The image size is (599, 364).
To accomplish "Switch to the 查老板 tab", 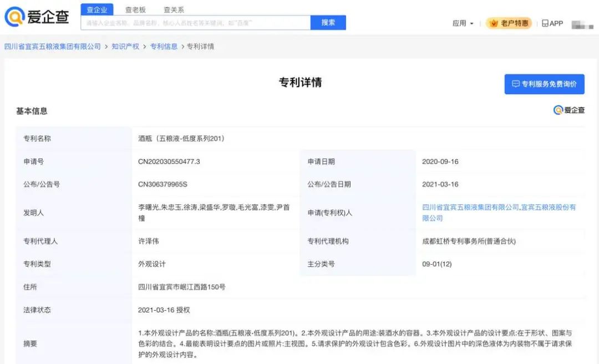I will [x=136, y=9].
